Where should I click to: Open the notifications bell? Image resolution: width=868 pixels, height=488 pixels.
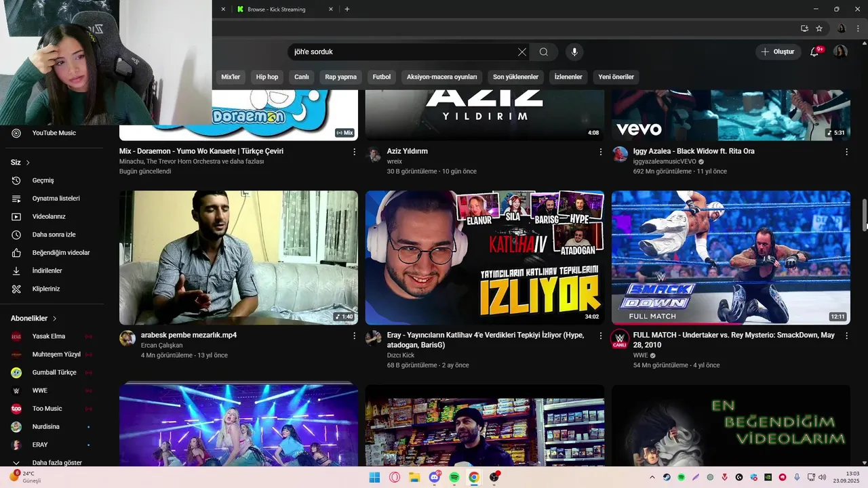coord(815,52)
